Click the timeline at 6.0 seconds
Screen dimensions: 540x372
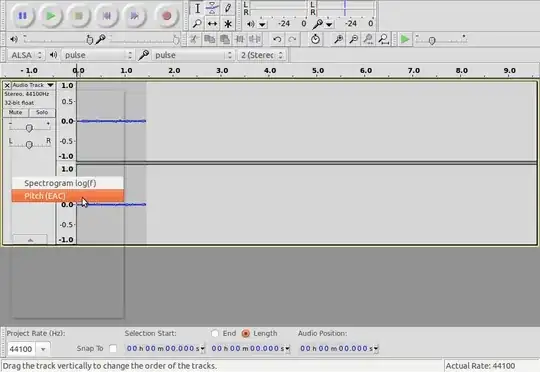366,71
